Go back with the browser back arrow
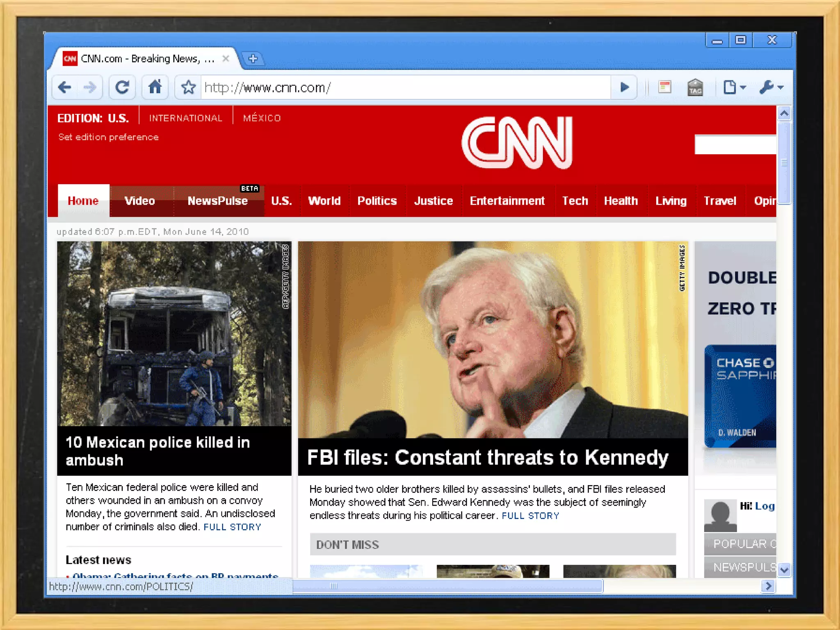 65,87
